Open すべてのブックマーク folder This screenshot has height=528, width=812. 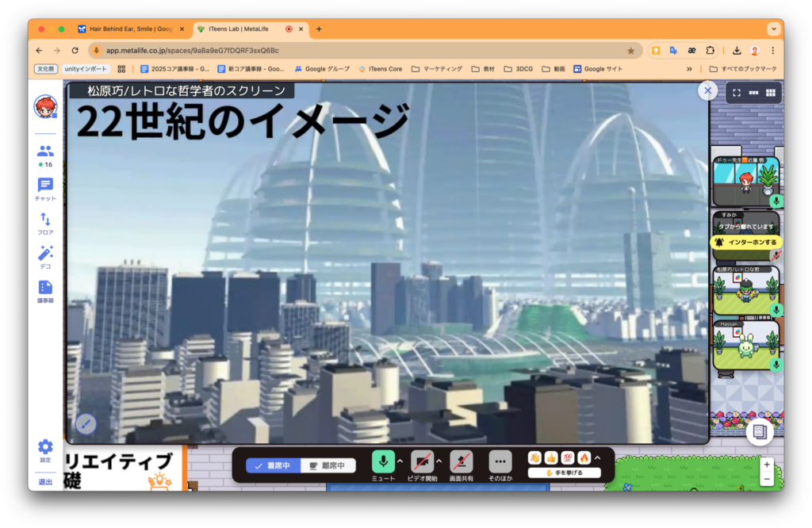pos(743,69)
